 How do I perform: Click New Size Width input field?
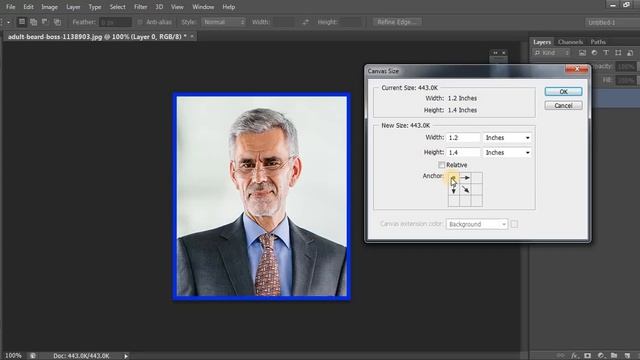[464, 138]
